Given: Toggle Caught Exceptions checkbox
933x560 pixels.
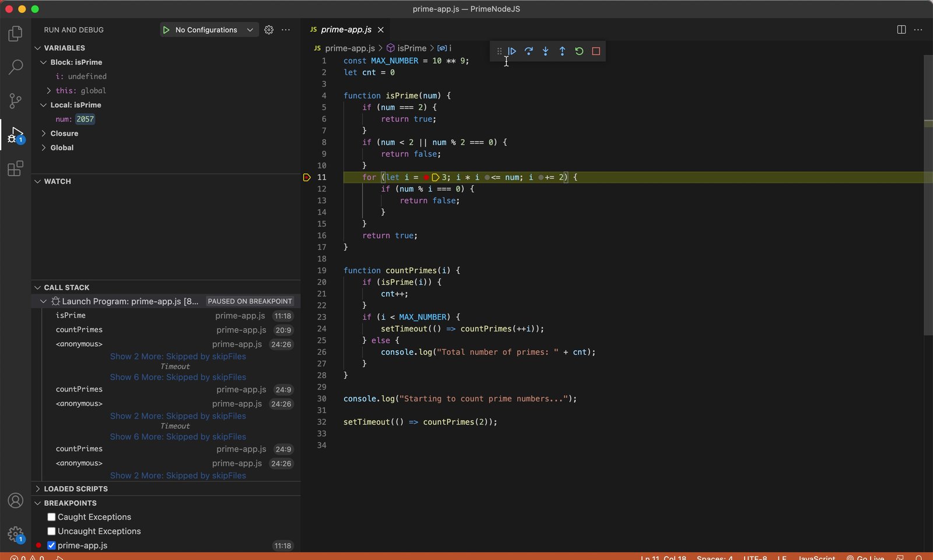Looking at the screenshot, I should click(51, 517).
